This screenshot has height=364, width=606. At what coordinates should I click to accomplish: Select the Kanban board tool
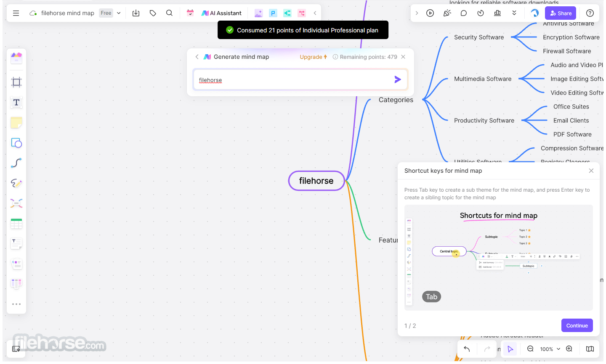16,284
